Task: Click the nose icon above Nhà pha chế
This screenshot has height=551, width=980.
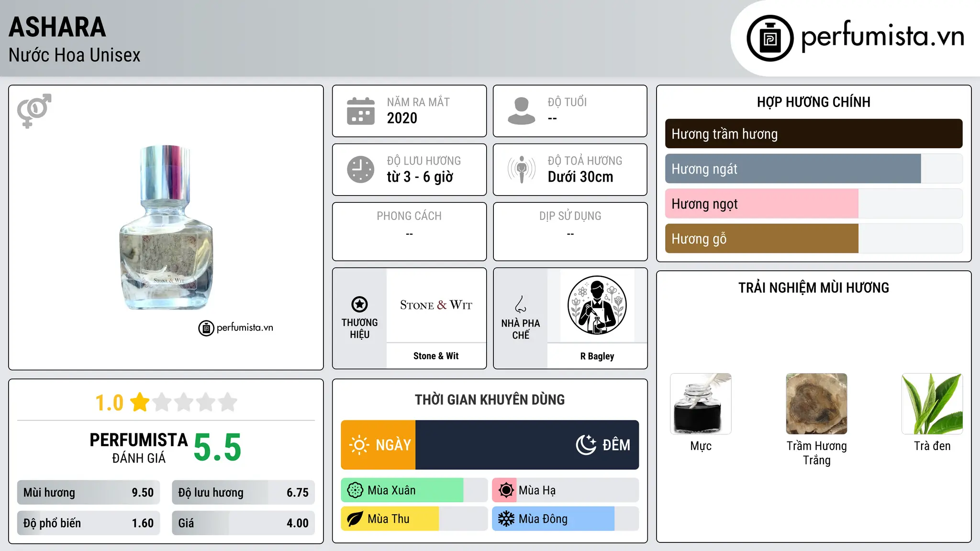Action: pyautogui.click(x=521, y=304)
